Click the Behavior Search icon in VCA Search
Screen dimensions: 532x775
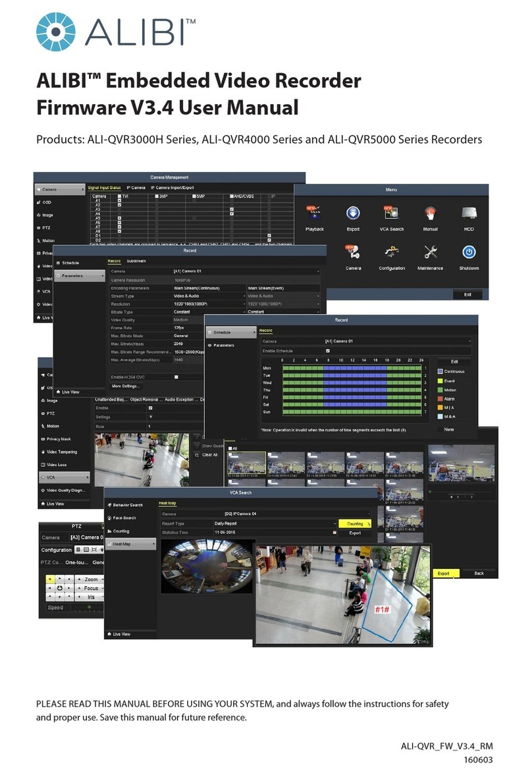tap(109, 505)
